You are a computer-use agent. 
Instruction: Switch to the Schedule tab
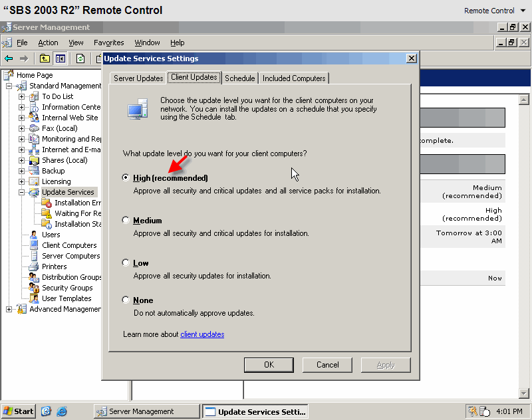click(x=239, y=78)
